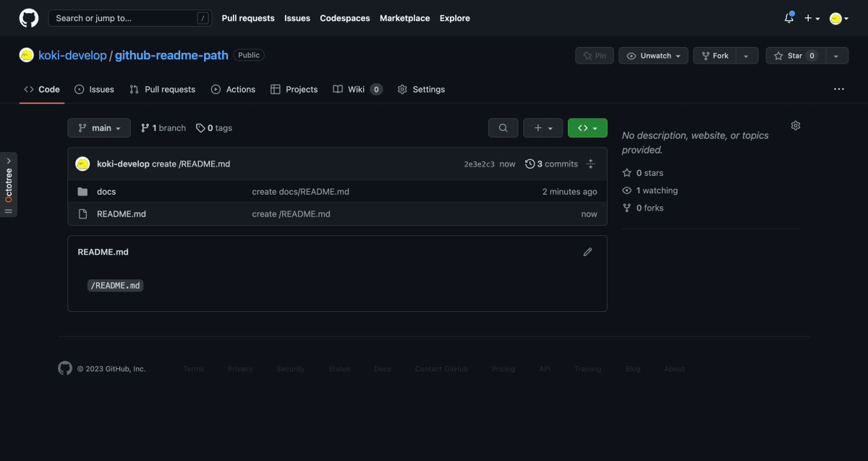The width and height of the screenshot is (868, 461).
Task: Open the three-dot repository navigation overflow menu
Action: click(839, 89)
